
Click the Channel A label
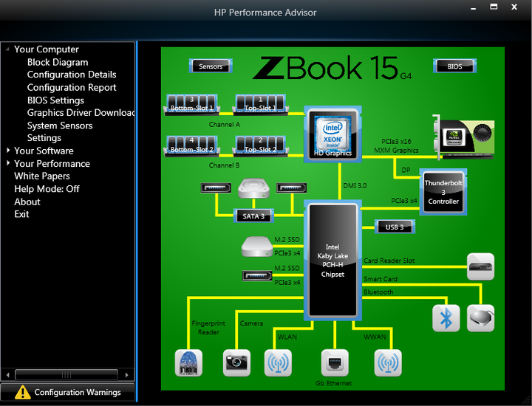(225, 124)
